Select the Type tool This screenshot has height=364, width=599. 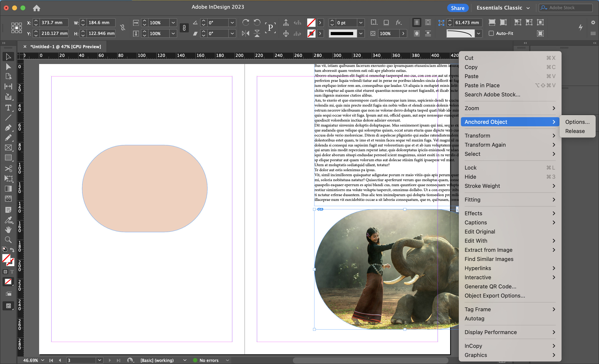(x=8, y=108)
